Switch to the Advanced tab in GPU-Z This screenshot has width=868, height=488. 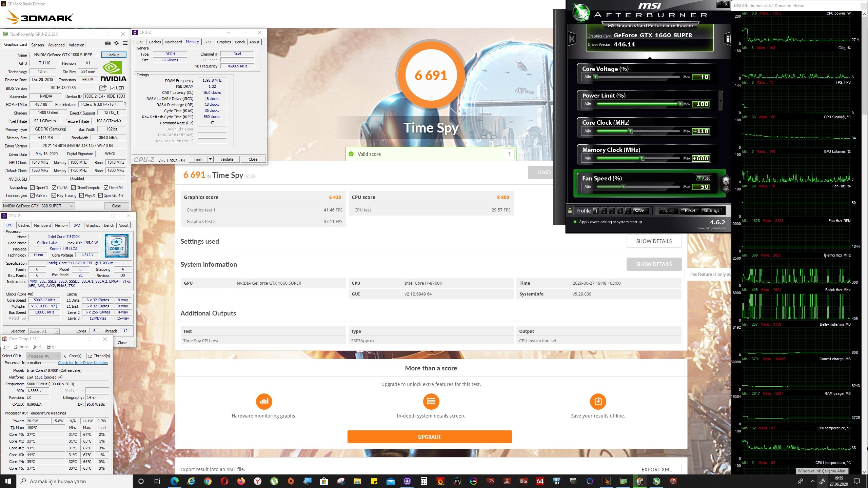[x=56, y=45]
